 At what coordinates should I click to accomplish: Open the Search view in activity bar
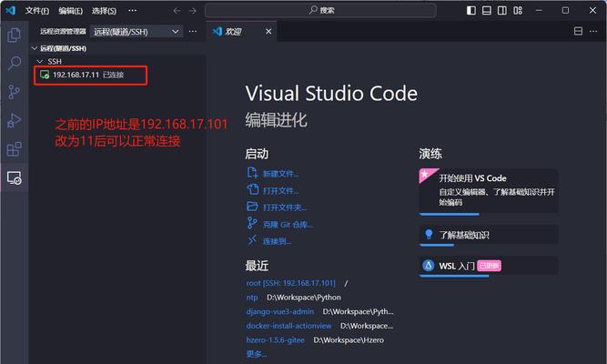tap(14, 63)
